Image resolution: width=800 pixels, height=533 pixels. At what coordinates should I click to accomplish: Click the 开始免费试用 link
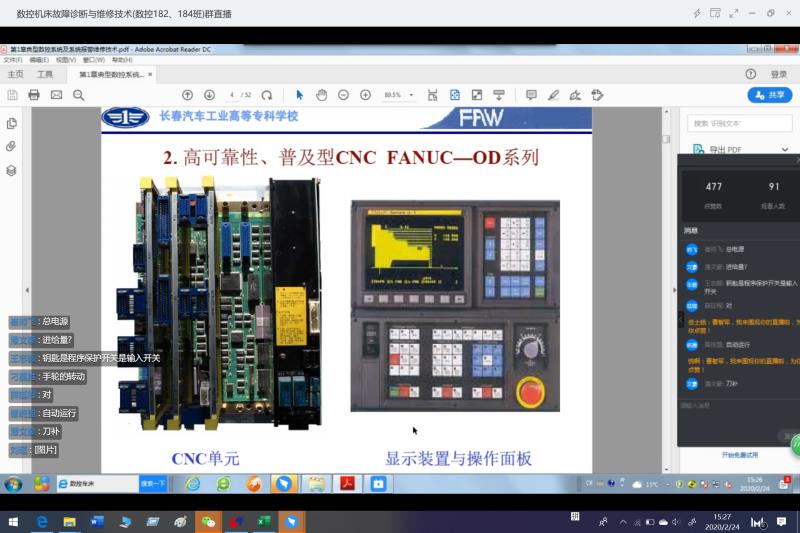(x=740, y=455)
